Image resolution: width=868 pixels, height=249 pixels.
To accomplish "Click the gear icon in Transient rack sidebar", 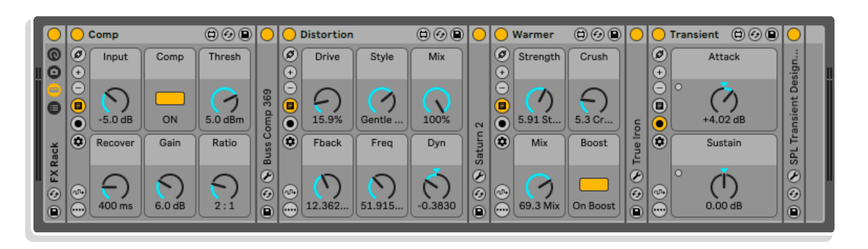I will coord(659,142).
